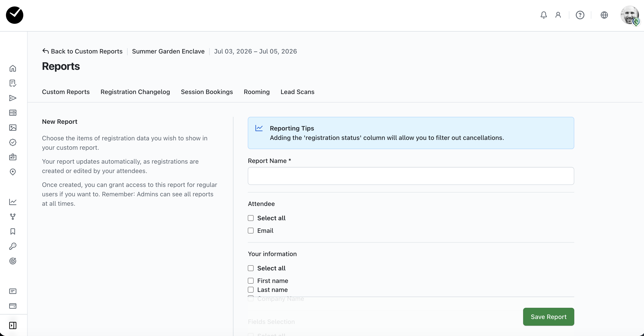Click the paper plane send icon

pyautogui.click(x=13, y=98)
